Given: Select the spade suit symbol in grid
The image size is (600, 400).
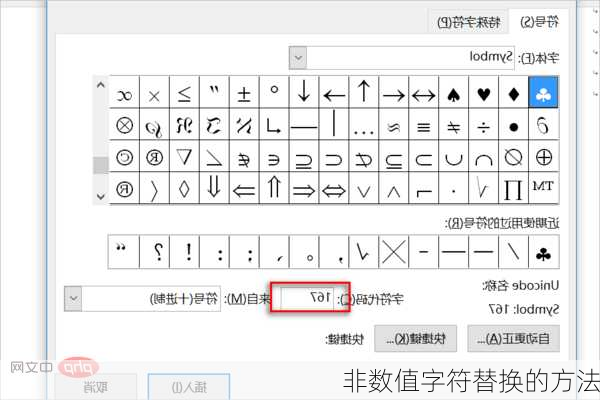Looking at the screenshot, I should click(x=454, y=92).
